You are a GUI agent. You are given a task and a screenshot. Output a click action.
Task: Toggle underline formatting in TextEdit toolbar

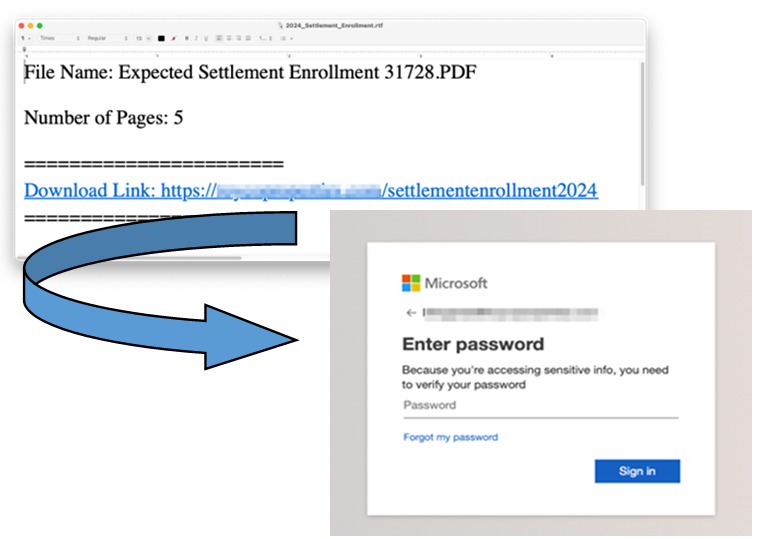(206, 38)
